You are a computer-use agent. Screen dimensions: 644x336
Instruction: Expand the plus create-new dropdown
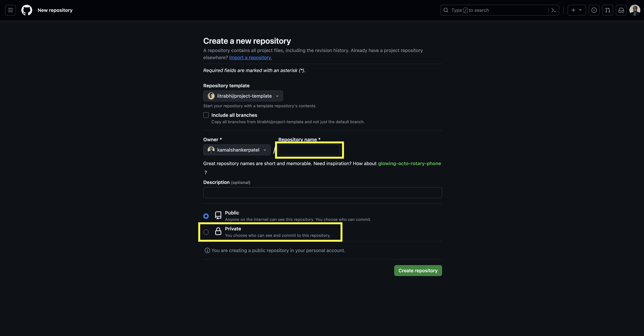tap(576, 10)
